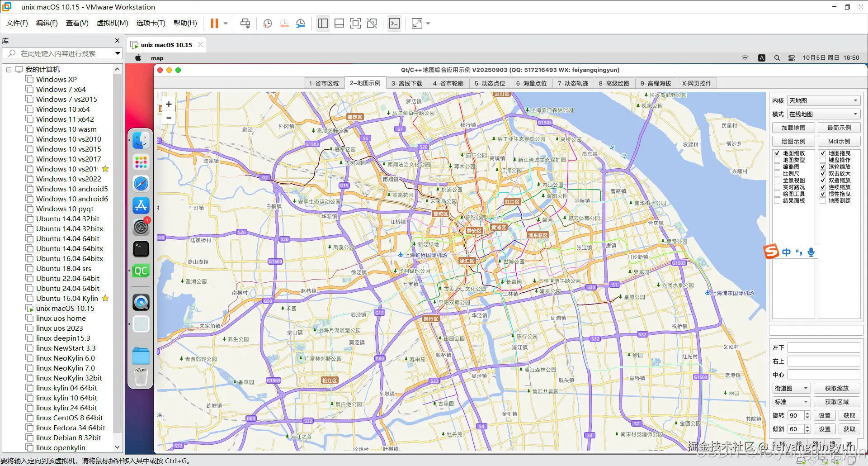Expand the 街道图 map type dropdown

pos(791,388)
